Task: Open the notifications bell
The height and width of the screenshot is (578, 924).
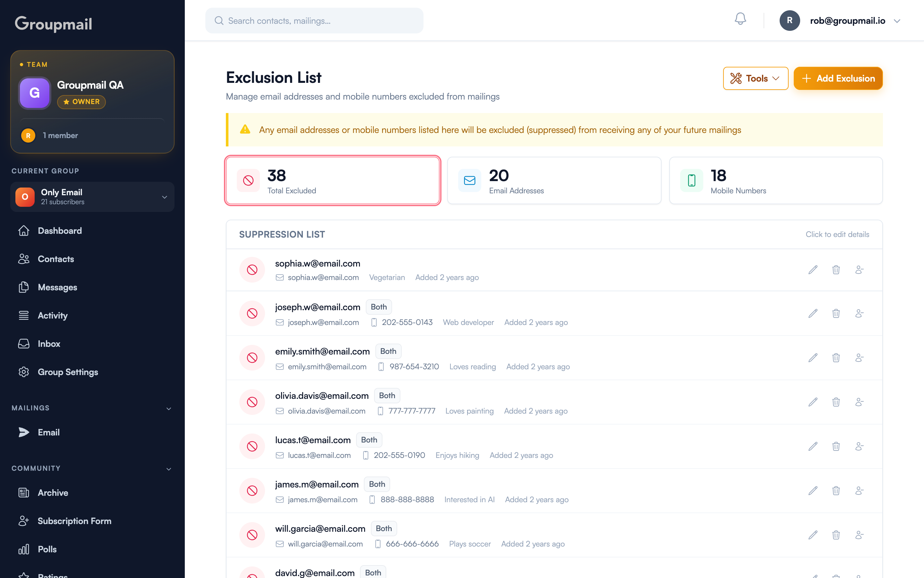Action: 740,19
